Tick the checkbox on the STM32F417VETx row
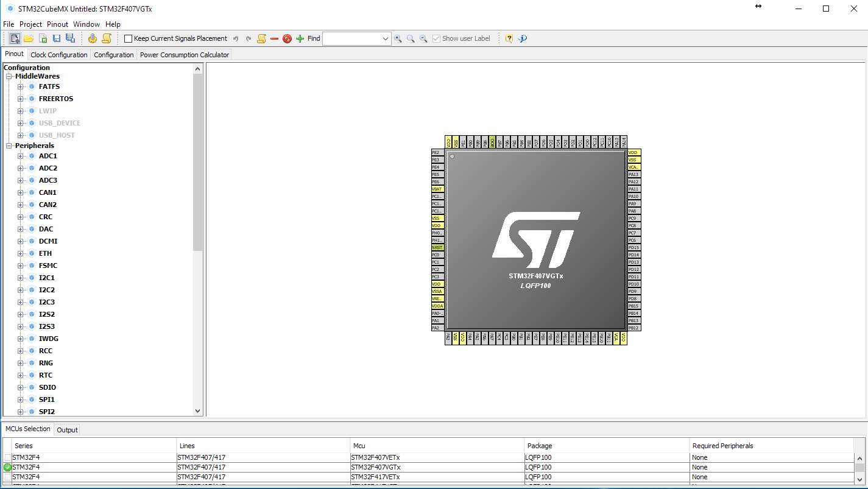 click(x=7, y=477)
